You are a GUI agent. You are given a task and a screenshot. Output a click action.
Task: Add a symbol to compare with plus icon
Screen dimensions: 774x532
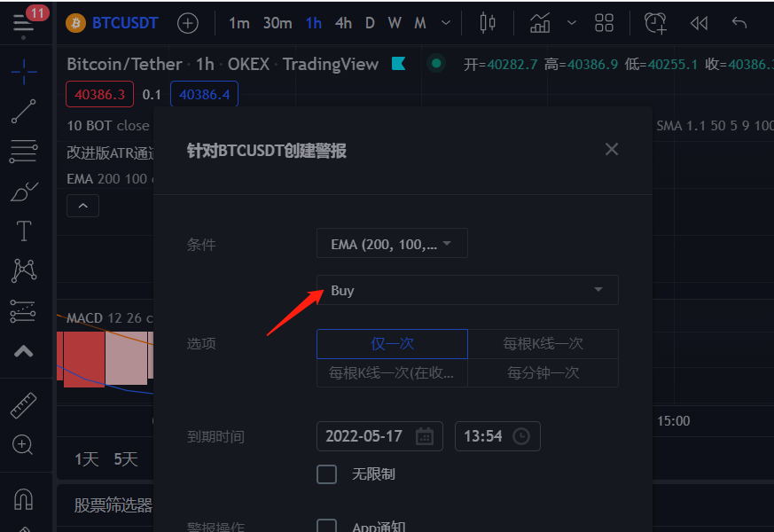coord(188,23)
